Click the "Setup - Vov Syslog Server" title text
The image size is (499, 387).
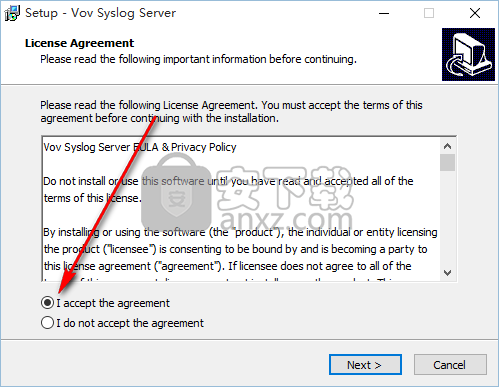(x=100, y=13)
